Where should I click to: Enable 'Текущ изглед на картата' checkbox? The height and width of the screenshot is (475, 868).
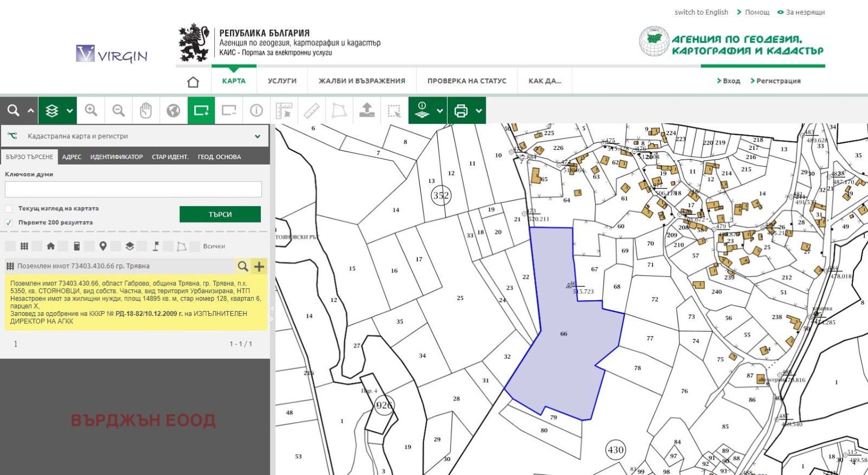(9, 208)
